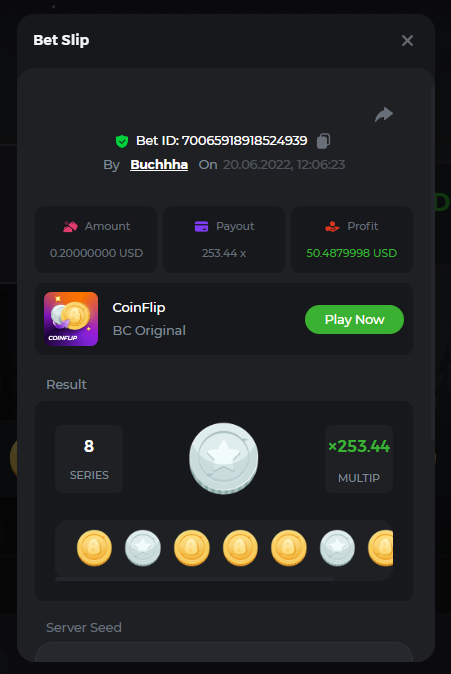This screenshot has height=674, width=451.
Task: Click the dialog's vertical scrollbar
Action: 433,263
